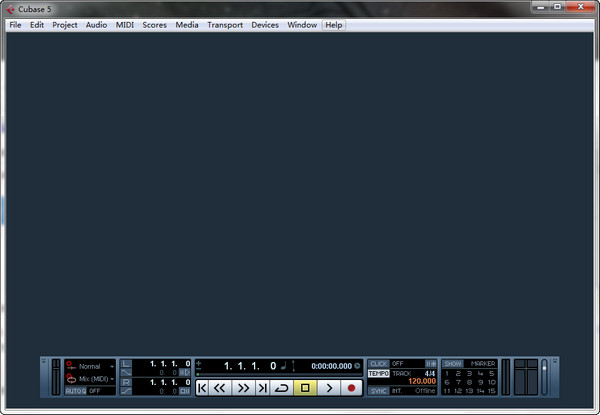This screenshot has height=415, width=600.
Task: Open the Scores menu
Action: [155, 25]
